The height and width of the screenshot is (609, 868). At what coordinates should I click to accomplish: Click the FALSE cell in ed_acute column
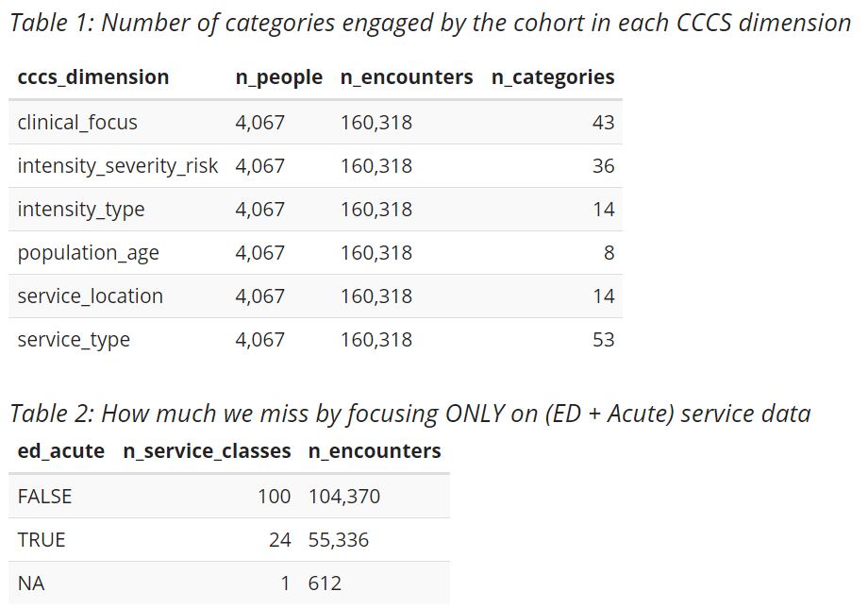click(x=44, y=497)
